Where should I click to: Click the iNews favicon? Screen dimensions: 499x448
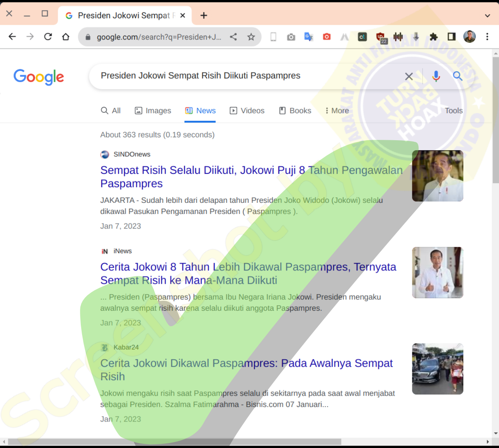coord(105,251)
